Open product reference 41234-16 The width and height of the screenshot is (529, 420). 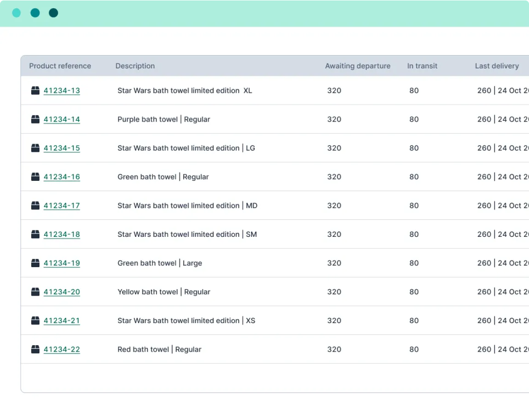pyautogui.click(x=62, y=177)
